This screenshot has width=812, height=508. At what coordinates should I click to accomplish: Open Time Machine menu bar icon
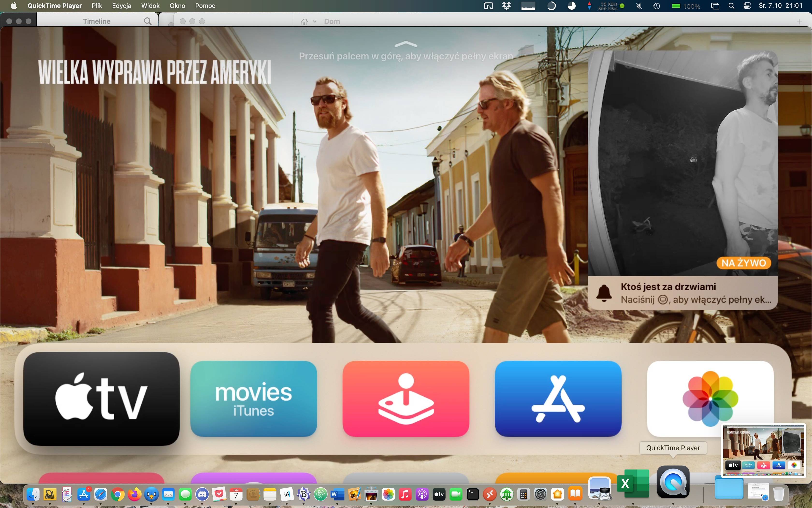pyautogui.click(x=657, y=6)
